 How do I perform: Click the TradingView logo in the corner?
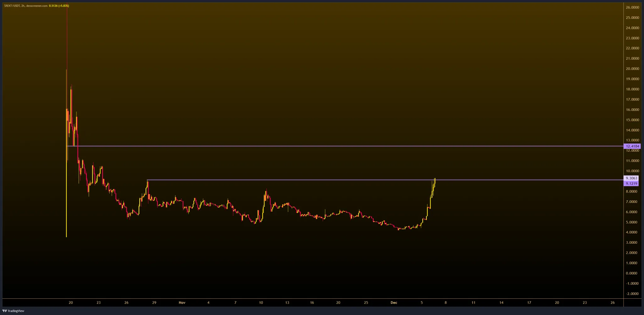click(x=13, y=311)
